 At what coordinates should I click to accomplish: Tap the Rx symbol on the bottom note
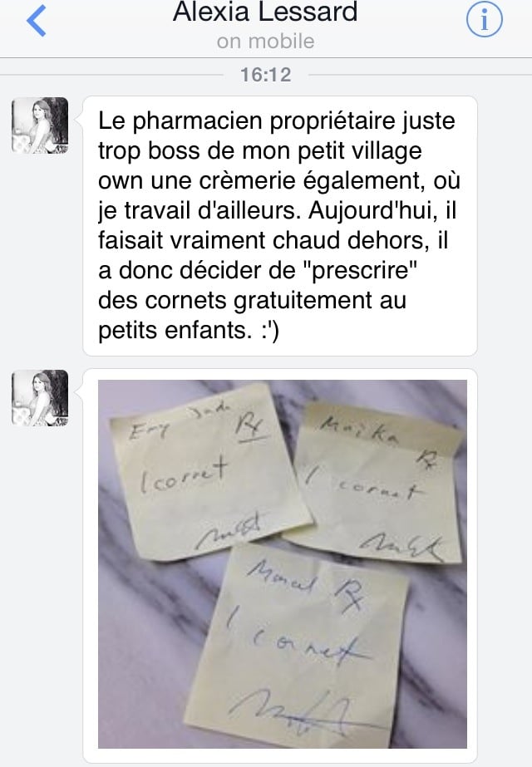(x=349, y=595)
